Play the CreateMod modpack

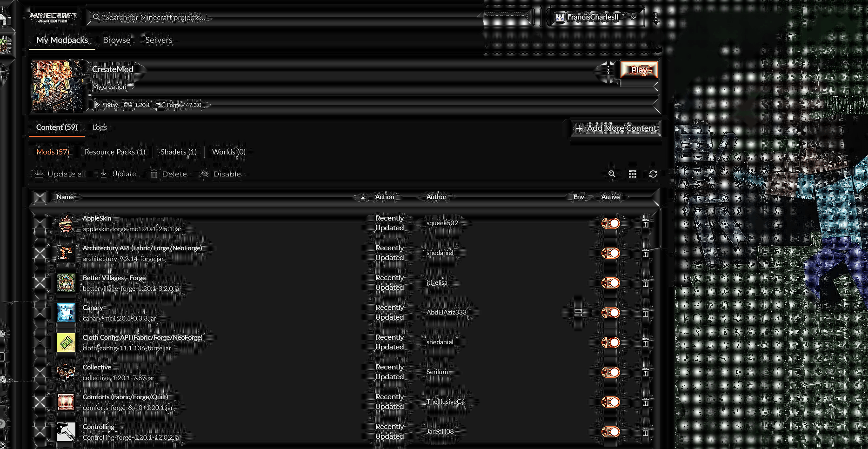(639, 70)
